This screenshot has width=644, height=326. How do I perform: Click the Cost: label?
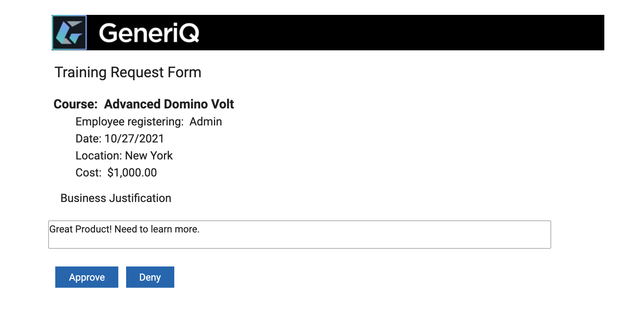click(x=89, y=173)
